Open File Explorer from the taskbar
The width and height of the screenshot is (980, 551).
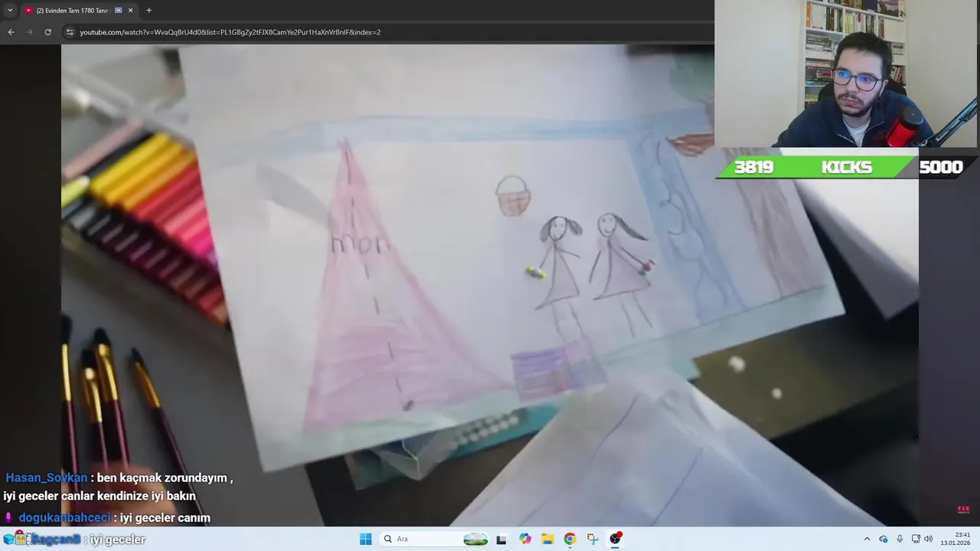(547, 539)
